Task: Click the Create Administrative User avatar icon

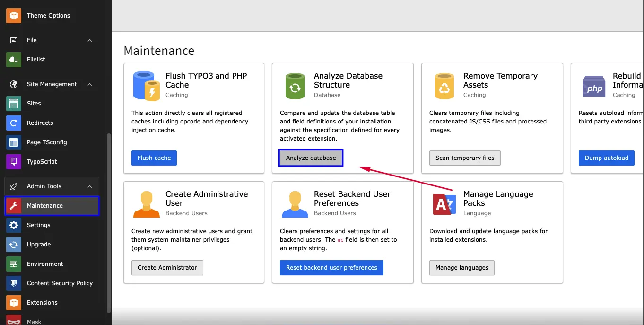Action: (x=147, y=204)
